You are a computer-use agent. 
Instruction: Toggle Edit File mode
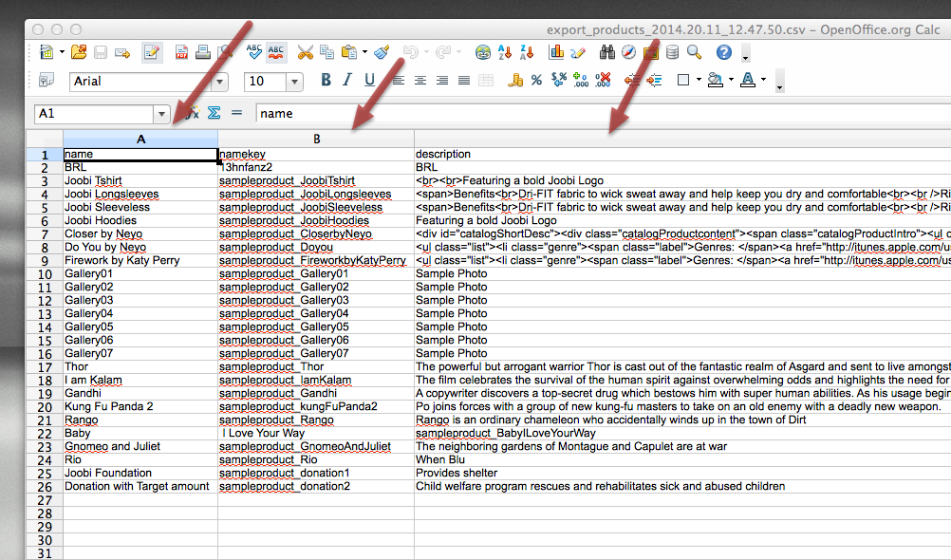click(x=152, y=53)
